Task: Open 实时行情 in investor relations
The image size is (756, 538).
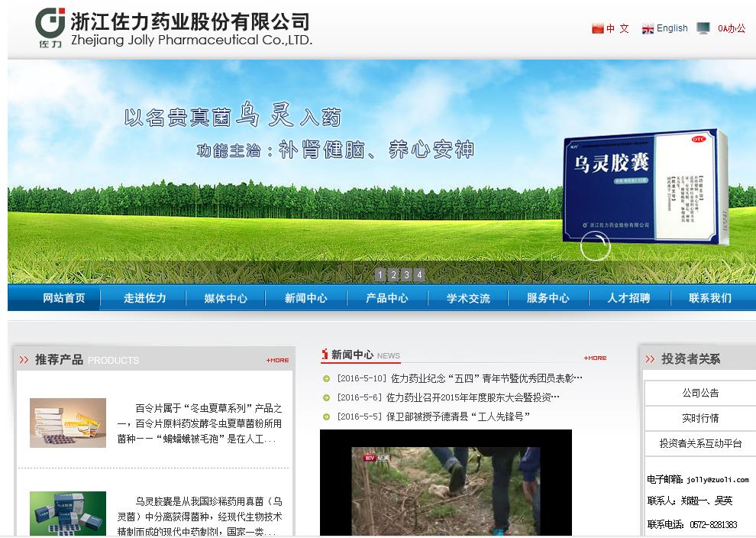Action: 700,418
